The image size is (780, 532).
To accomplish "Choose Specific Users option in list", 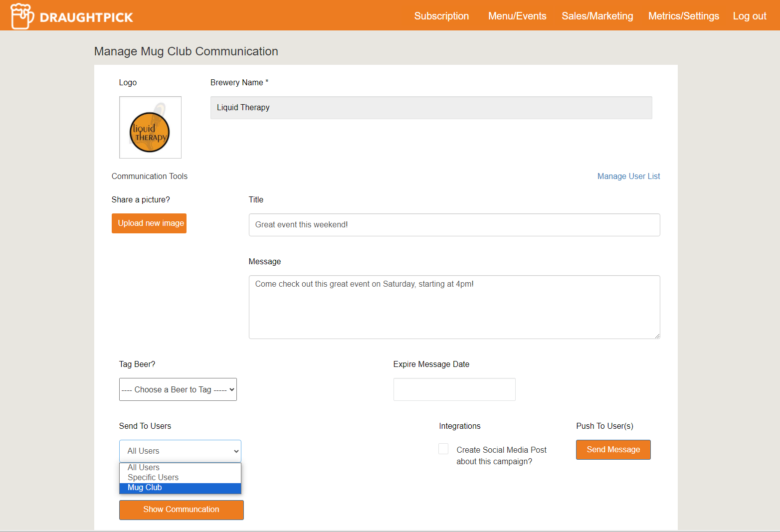I will (x=153, y=478).
